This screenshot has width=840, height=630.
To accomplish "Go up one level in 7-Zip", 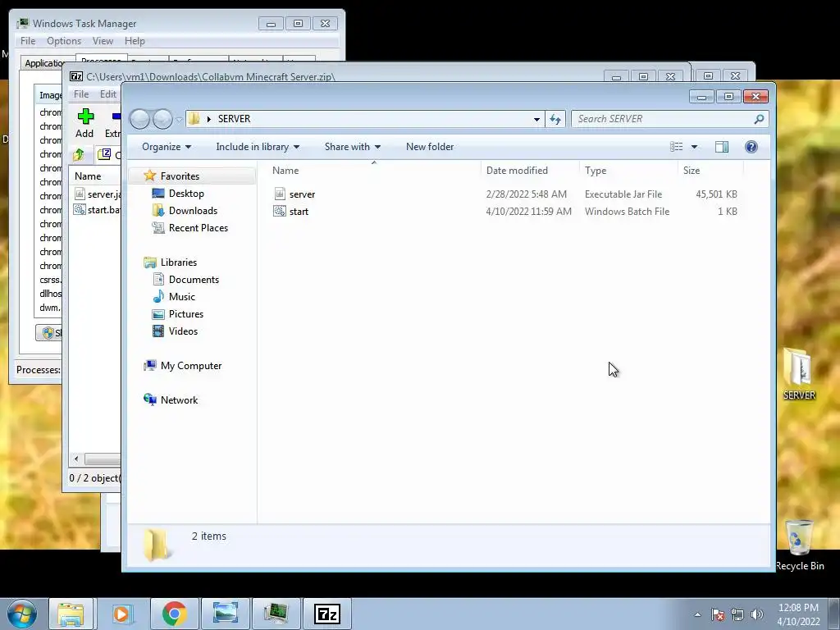I will point(79,155).
